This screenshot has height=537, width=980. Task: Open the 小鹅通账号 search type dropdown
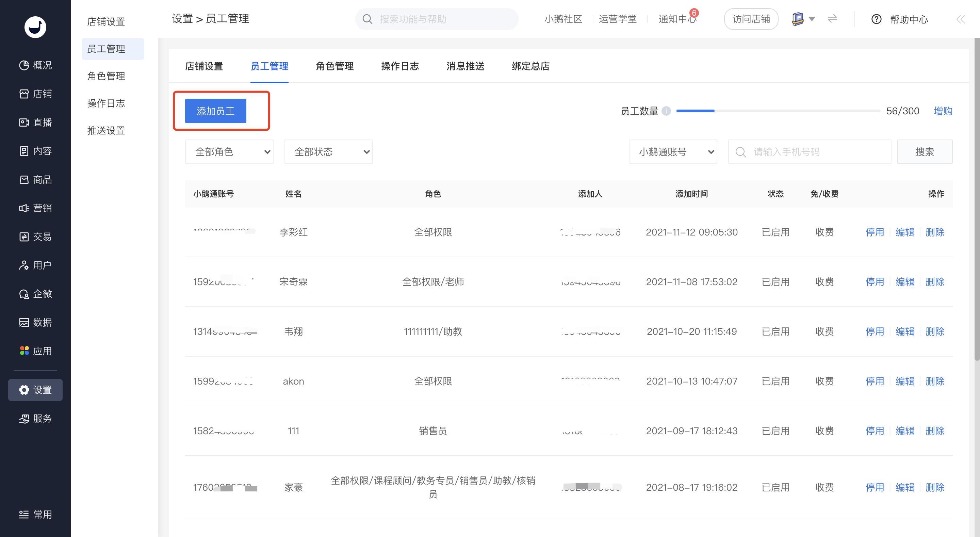(x=673, y=152)
